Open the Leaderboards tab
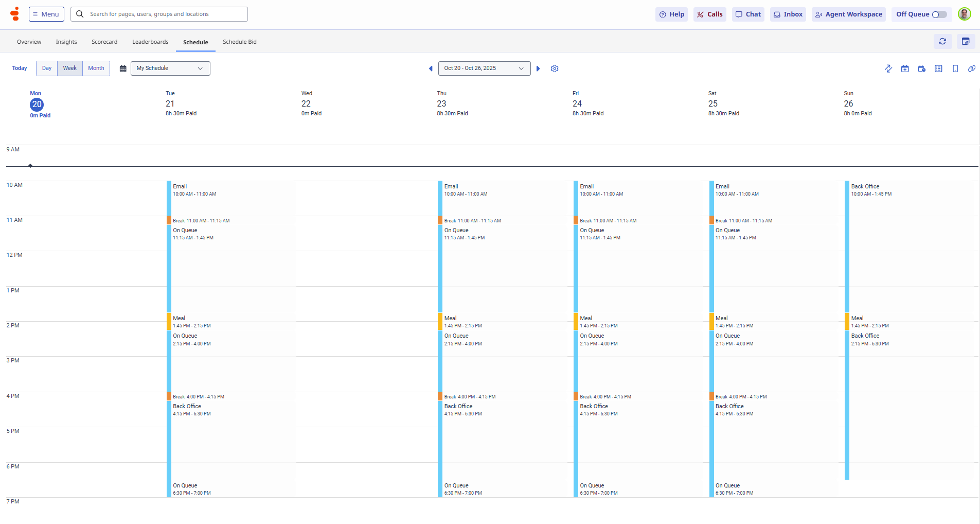980x524 pixels. (150, 42)
